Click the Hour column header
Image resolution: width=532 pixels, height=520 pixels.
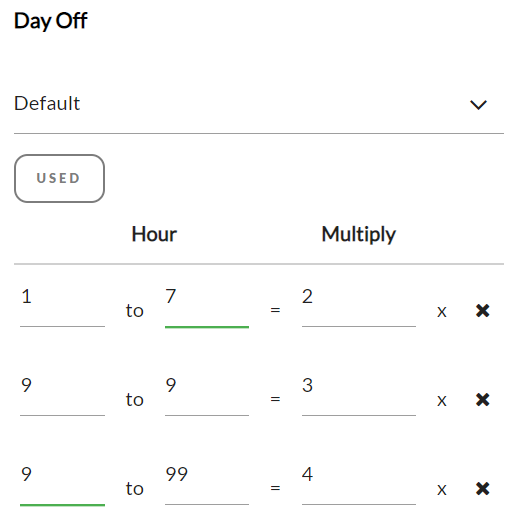click(154, 234)
